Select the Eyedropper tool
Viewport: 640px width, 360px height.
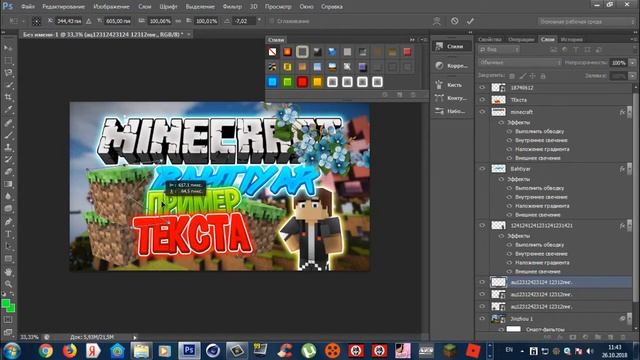(x=8, y=110)
